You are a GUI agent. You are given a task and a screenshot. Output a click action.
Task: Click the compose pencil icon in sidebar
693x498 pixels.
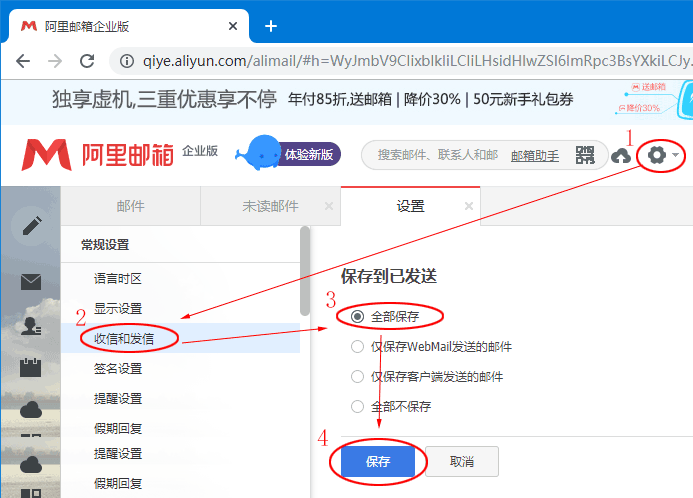click(32, 225)
